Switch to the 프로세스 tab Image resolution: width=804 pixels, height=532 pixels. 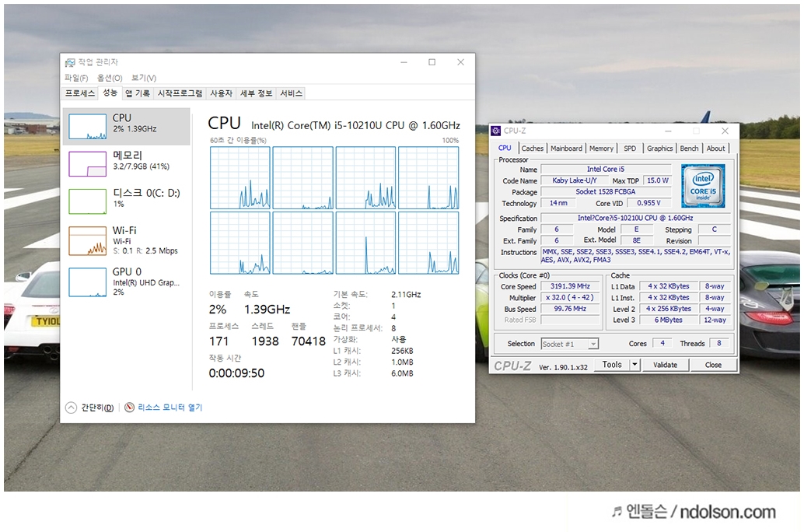80,93
